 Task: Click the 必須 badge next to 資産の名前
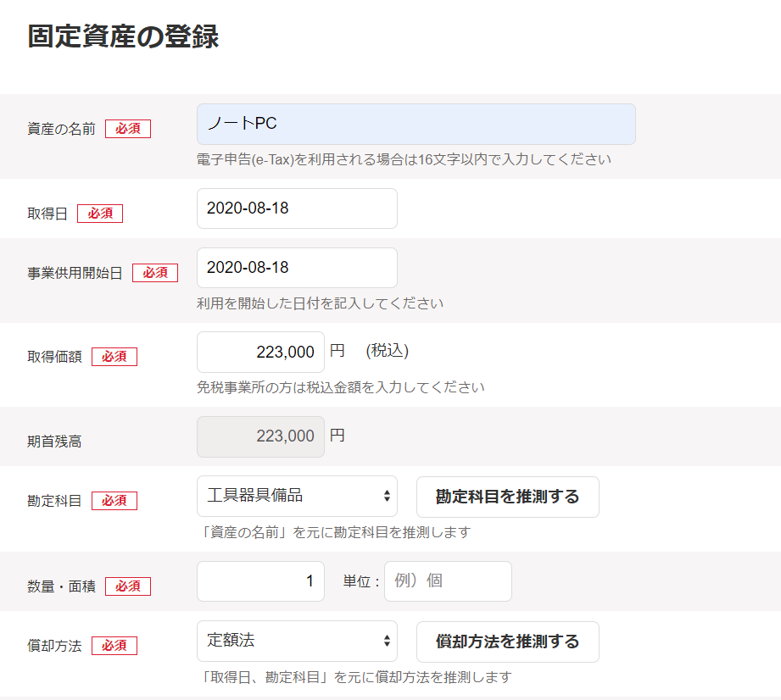128,129
